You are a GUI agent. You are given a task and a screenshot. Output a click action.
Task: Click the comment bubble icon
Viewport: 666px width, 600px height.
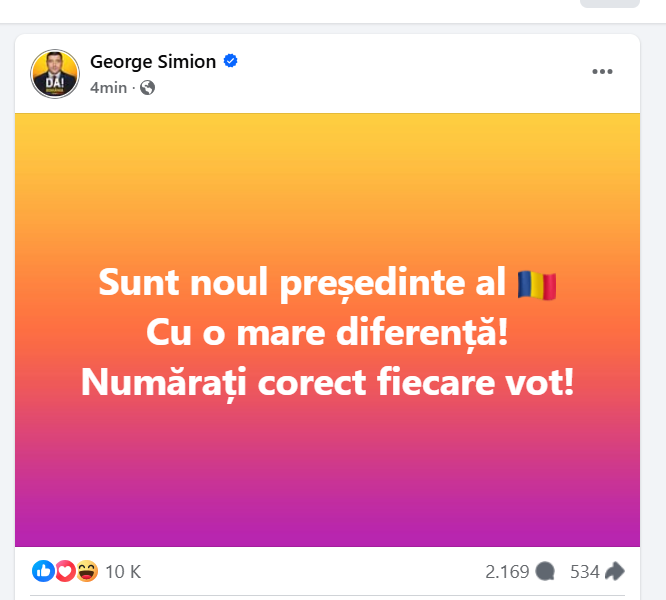tap(545, 572)
